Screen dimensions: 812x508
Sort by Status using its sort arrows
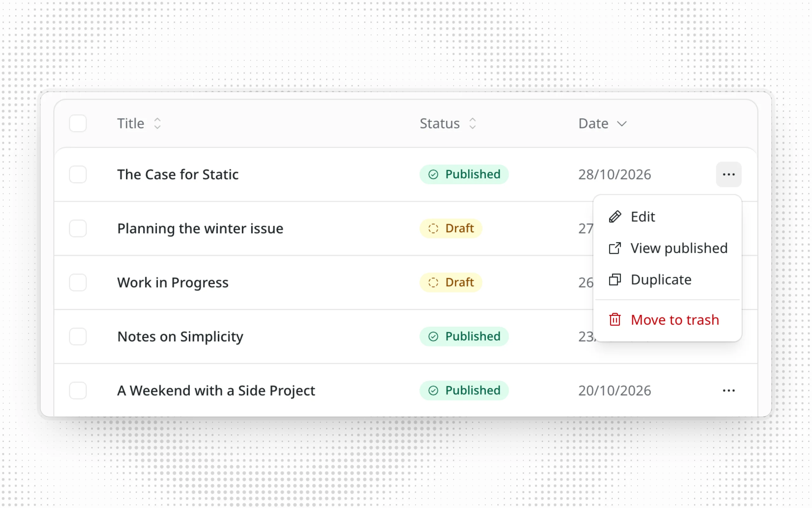pos(472,123)
